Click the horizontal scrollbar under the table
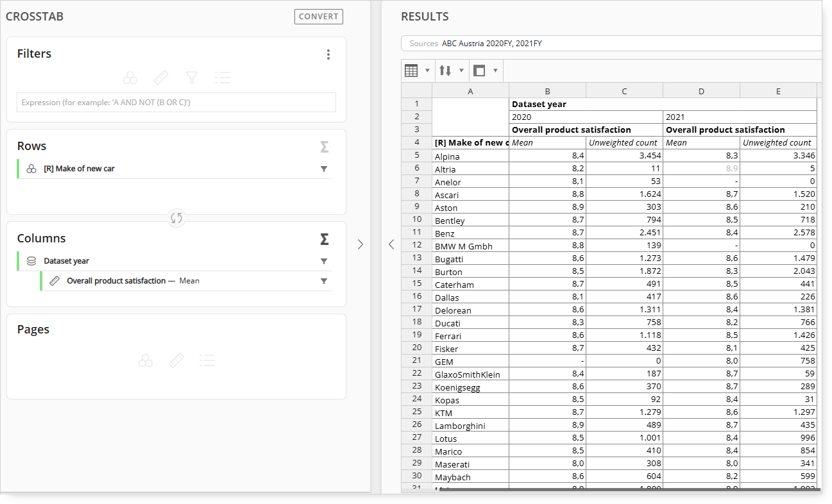 [629, 490]
